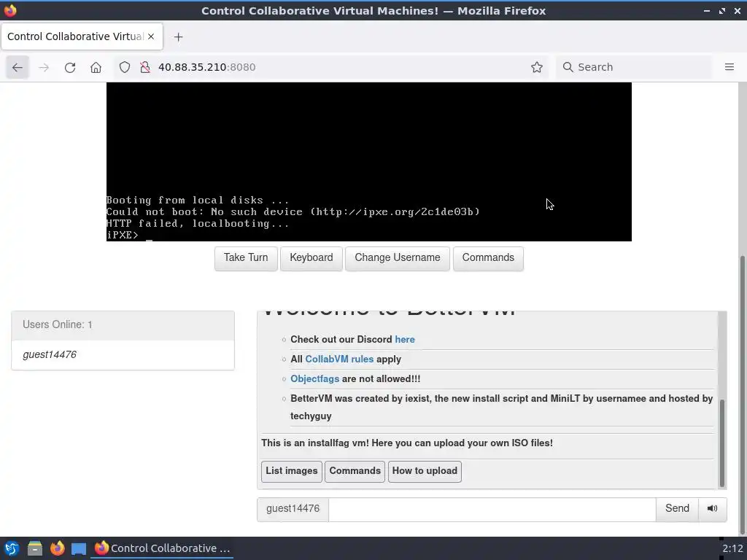Open the system start menu icon
Screen dimensions: 747x560
click(12, 548)
